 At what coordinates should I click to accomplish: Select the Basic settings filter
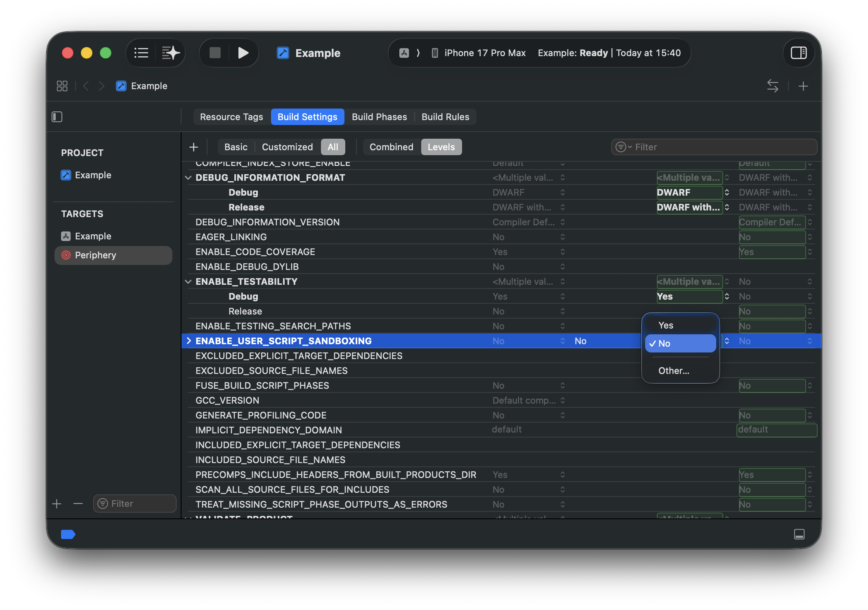(x=236, y=147)
